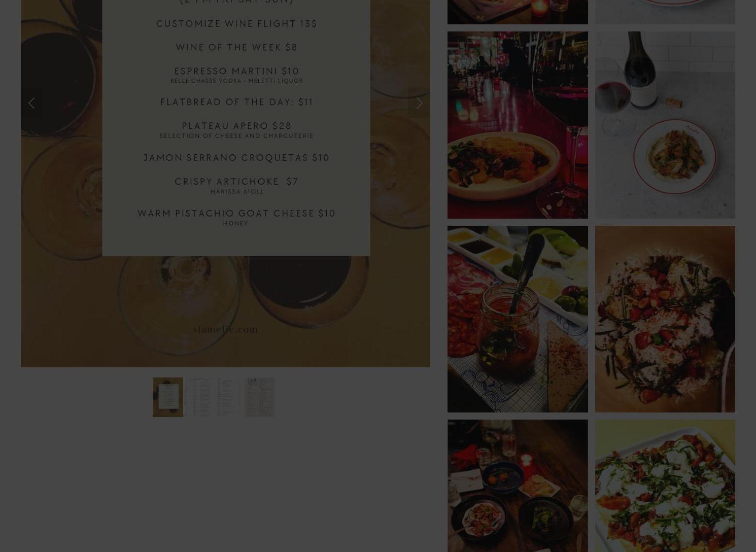
Task: Go to the previous menu slide arrow
Action: tap(31, 103)
